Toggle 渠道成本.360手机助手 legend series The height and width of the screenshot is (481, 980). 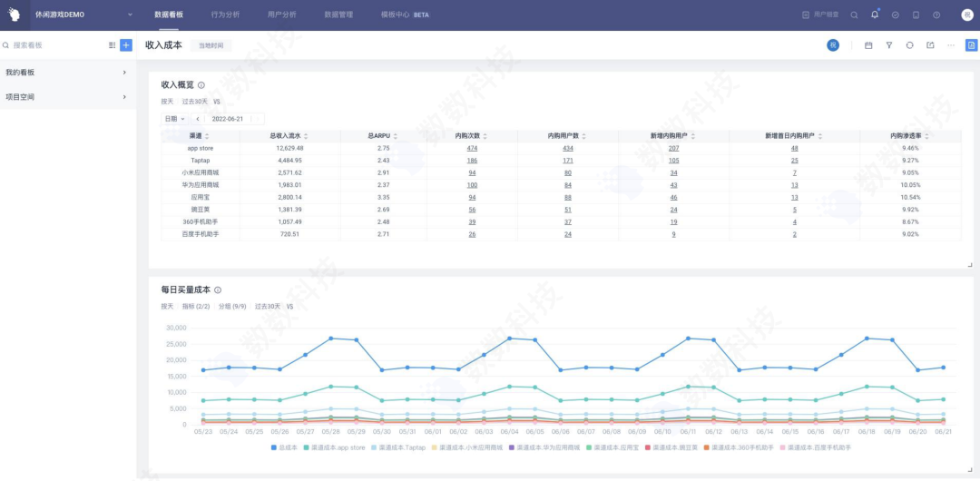[x=740, y=447]
